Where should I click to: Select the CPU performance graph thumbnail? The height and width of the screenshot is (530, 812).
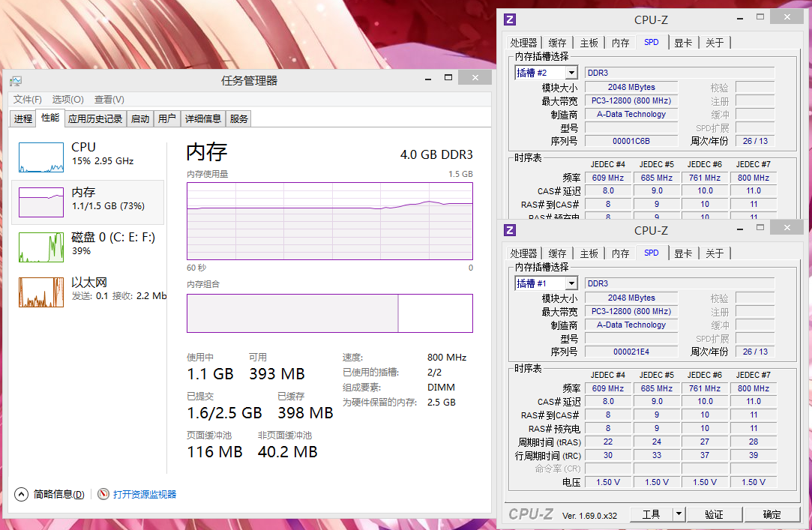[x=41, y=157]
